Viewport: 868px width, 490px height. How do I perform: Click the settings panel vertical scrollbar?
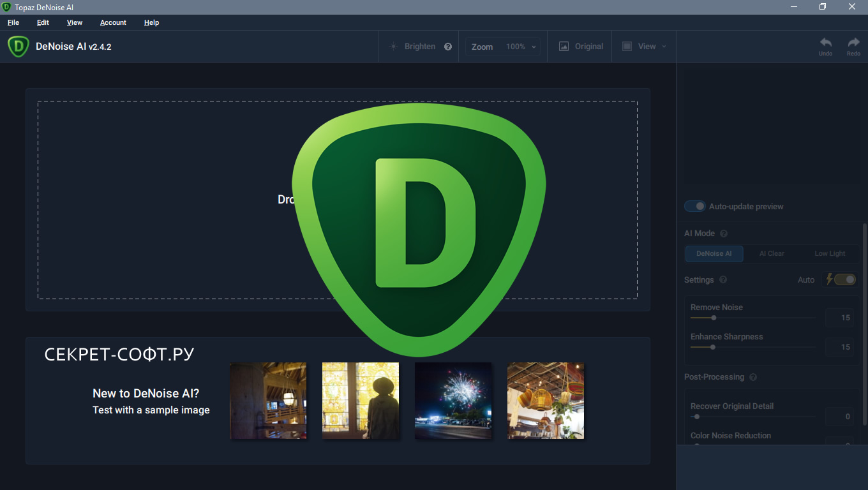(865, 324)
